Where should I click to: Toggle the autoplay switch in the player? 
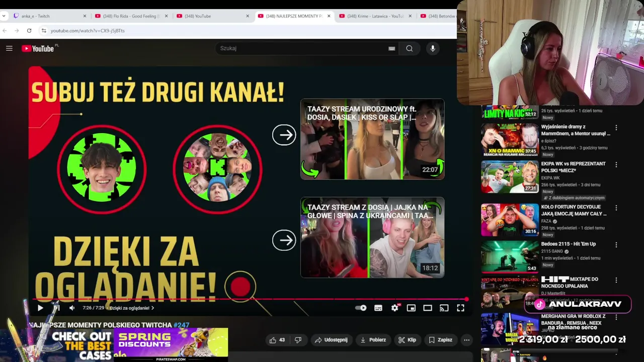pos(361,308)
